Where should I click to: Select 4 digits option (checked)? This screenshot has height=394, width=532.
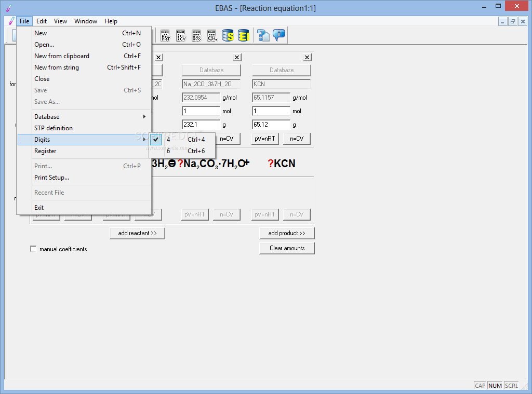182,139
